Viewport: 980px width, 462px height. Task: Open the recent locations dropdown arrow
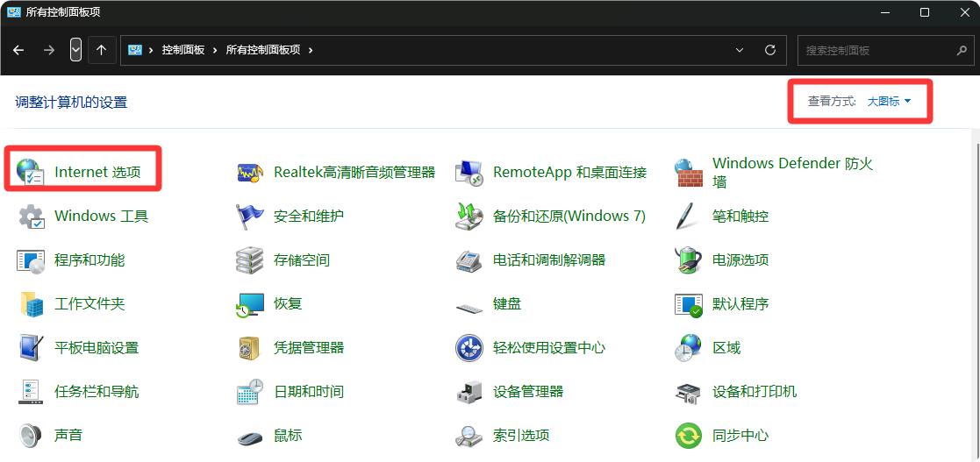[x=76, y=50]
